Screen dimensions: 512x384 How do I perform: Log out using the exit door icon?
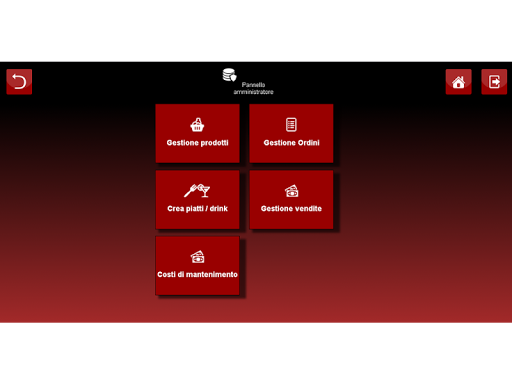[x=494, y=82]
